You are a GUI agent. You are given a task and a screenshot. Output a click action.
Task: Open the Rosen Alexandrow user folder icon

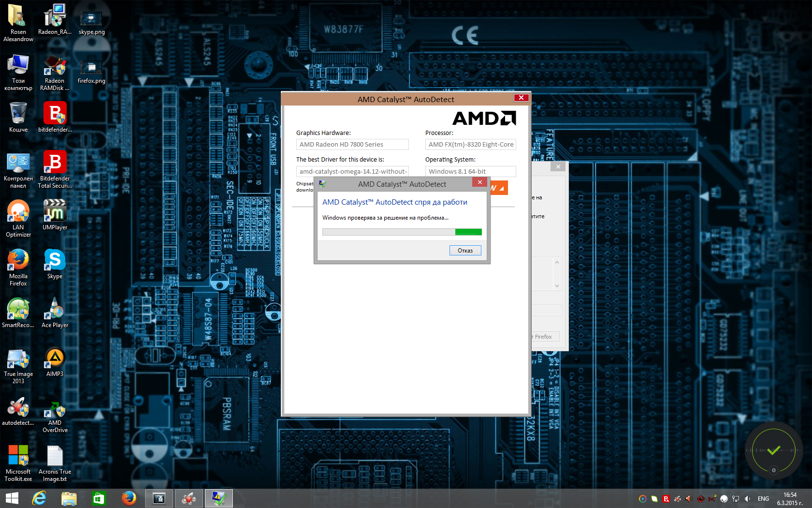18,22
